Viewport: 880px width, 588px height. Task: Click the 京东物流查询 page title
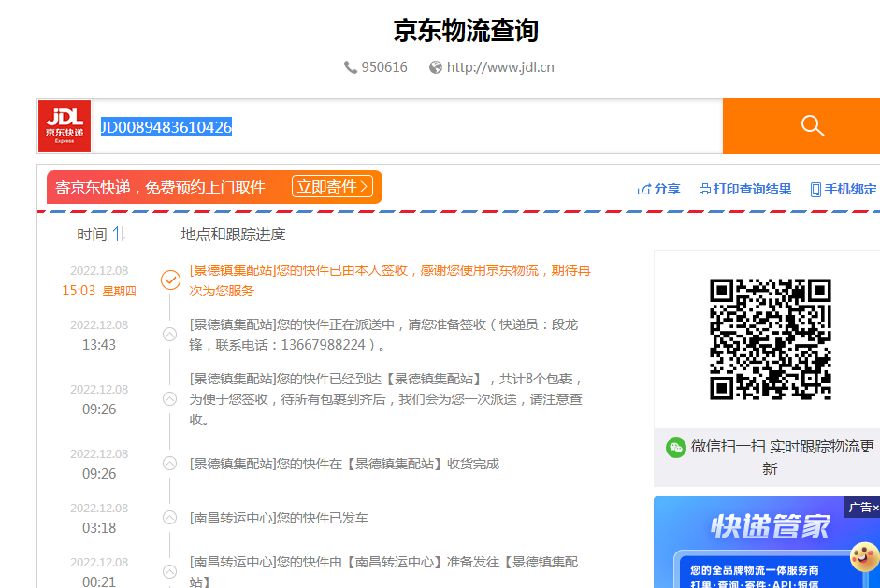tap(466, 30)
